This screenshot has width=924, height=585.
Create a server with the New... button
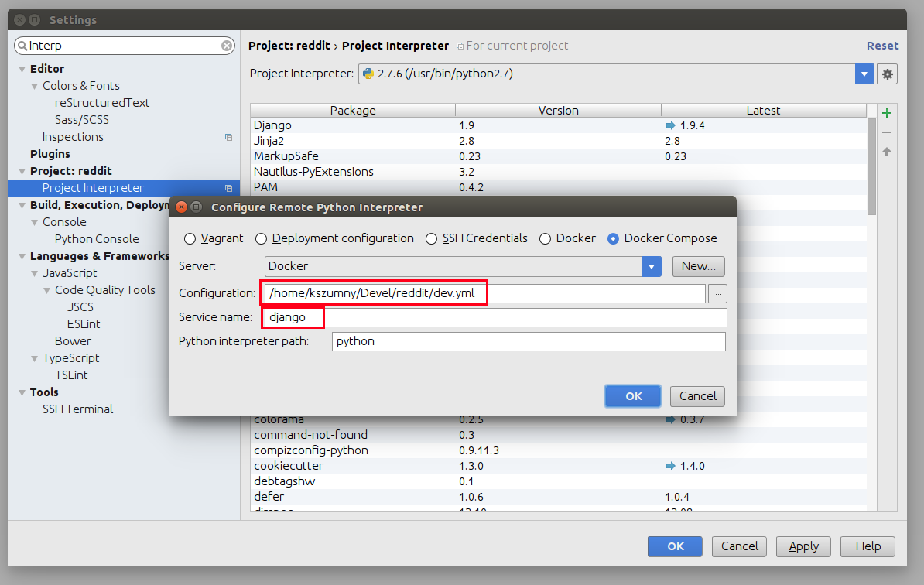point(697,266)
